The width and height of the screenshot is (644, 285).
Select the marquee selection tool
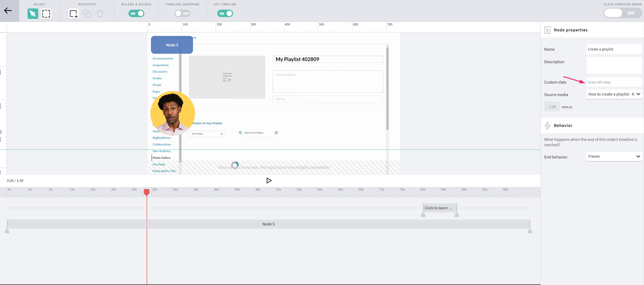46,13
